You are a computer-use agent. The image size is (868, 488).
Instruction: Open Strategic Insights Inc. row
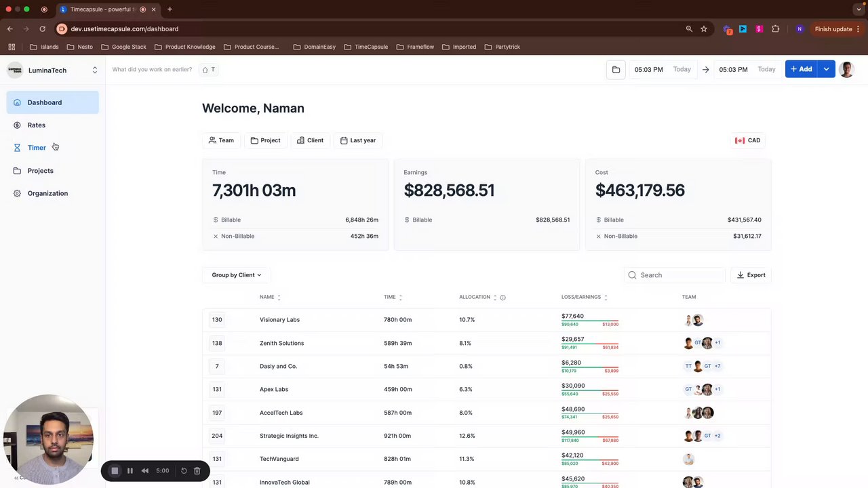(x=486, y=436)
